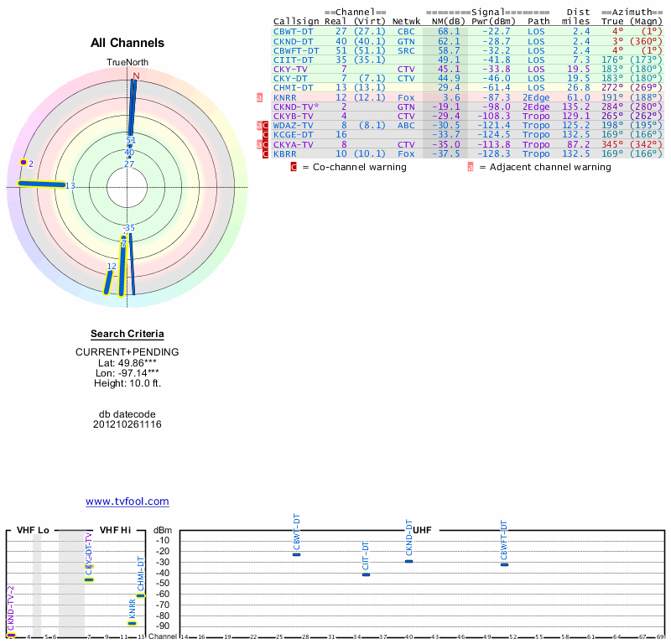This screenshot has width=671, height=644.
Task: Click the KNRR marker in the VHF chart
Action: 132,623
